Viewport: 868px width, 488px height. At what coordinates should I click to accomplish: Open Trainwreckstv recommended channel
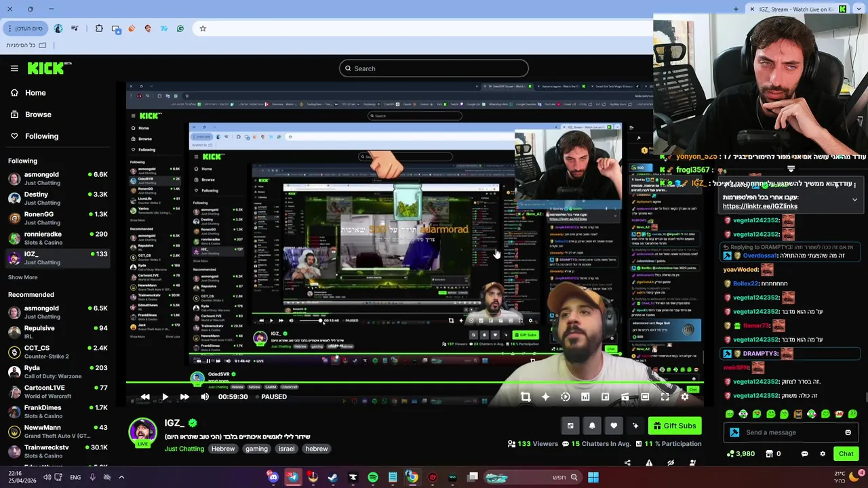click(x=58, y=451)
